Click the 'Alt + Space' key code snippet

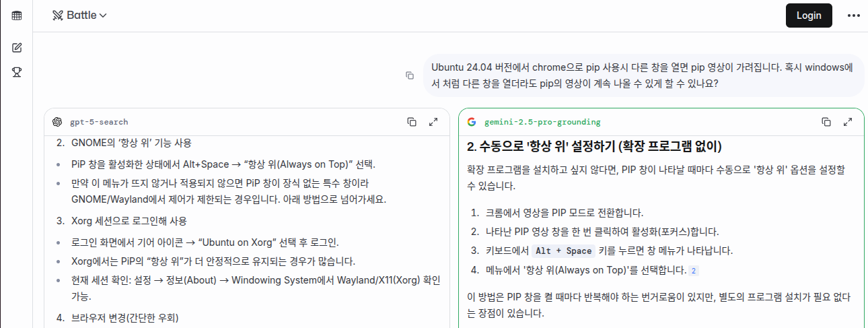563,251
